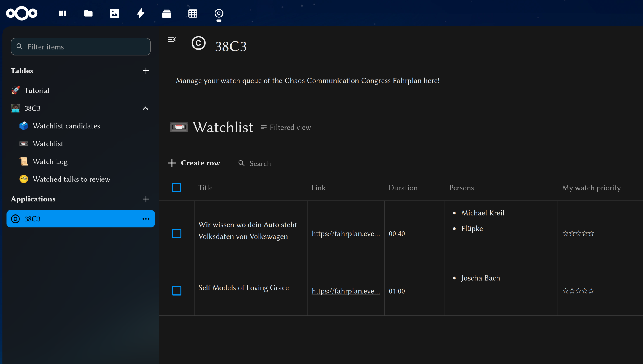Select all rows checkbox in header
The height and width of the screenshot is (364, 643).
[x=177, y=188]
